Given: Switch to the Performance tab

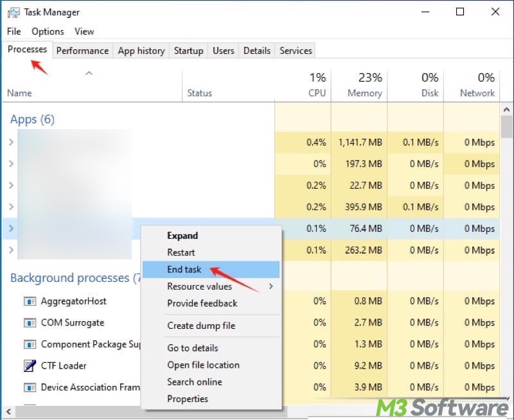Looking at the screenshot, I should [x=82, y=51].
